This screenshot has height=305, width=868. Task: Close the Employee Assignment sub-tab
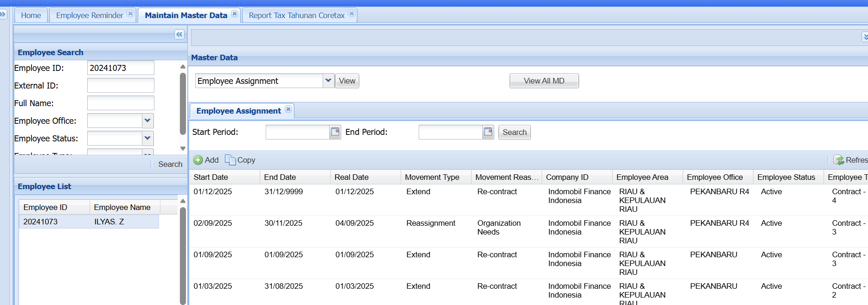[288, 109]
